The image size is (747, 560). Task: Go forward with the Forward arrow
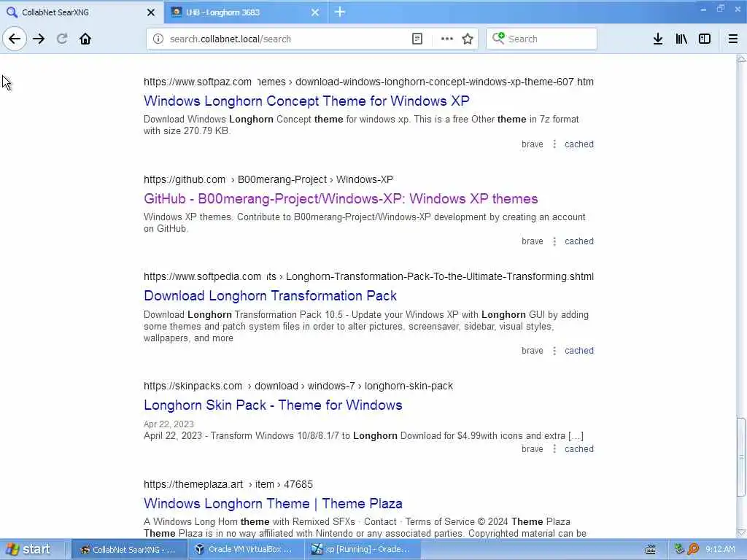tap(39, 39)
